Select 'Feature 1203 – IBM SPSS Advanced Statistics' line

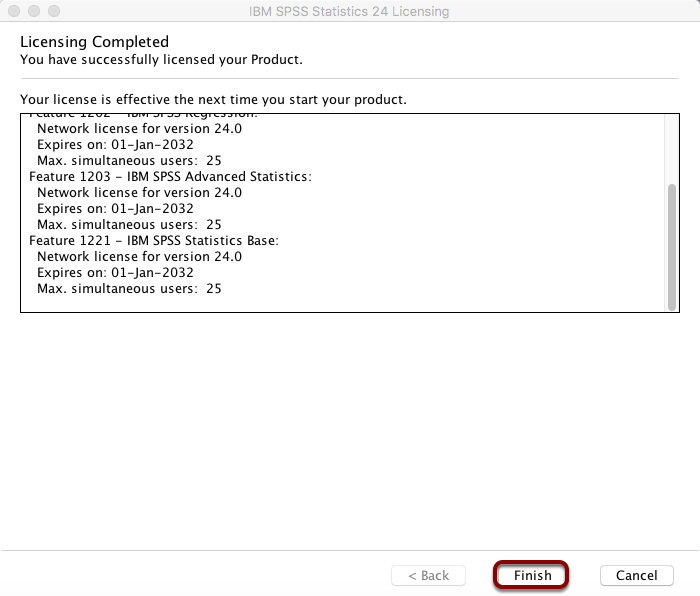pyautogui.click(x=170, y=176)
